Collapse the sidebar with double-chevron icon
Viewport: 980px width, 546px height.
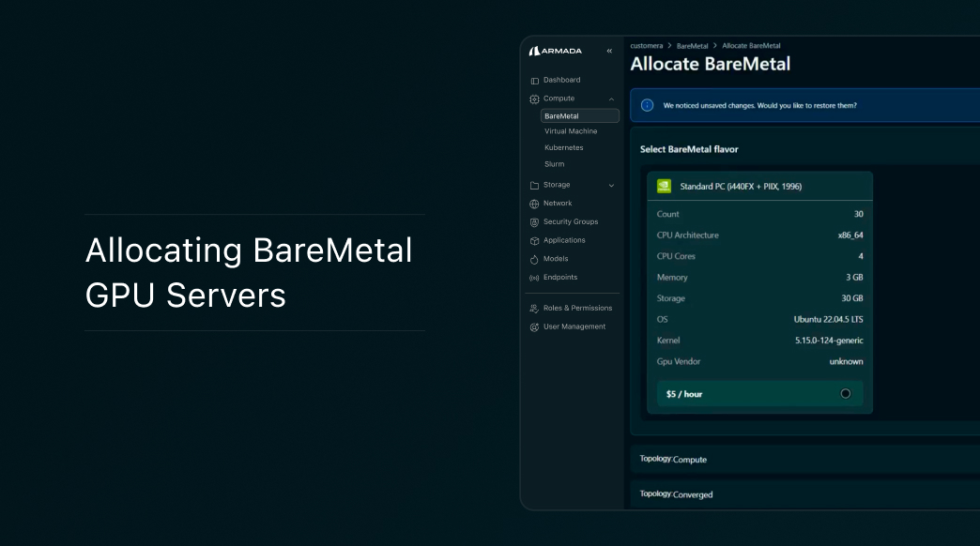(609, 51)
